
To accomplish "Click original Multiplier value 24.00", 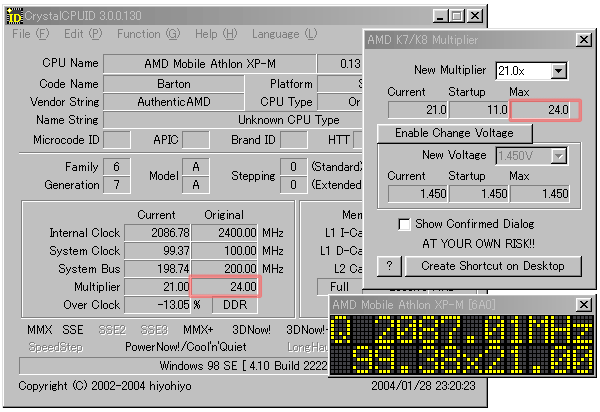I will pyautogui.click(x=225, y=287).
